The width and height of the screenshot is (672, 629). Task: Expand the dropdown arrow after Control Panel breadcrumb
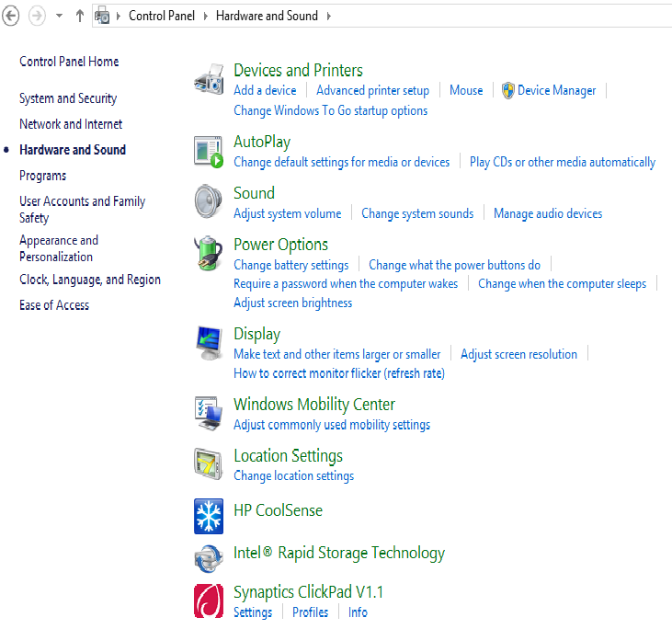[206, 17]
